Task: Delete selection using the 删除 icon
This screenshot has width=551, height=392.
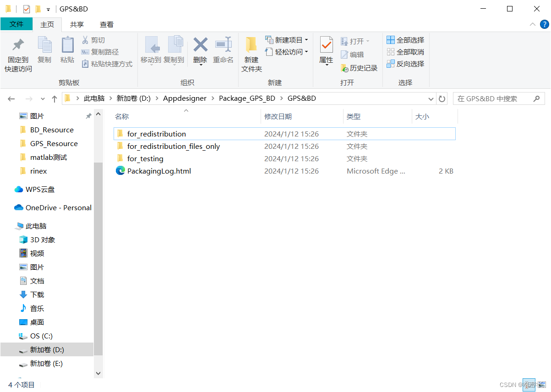Action: coord(200,51)
